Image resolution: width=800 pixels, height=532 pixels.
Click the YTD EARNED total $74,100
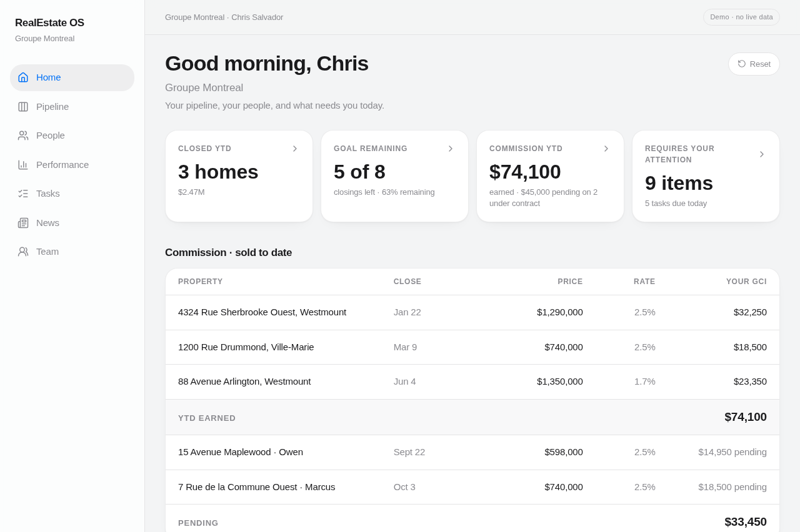[746, 417]
